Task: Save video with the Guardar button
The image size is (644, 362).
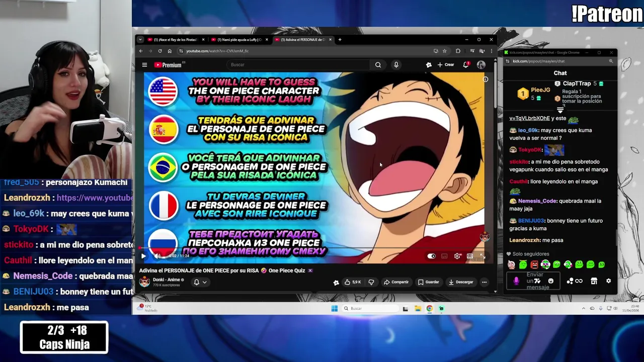Action: pos(429,282)
